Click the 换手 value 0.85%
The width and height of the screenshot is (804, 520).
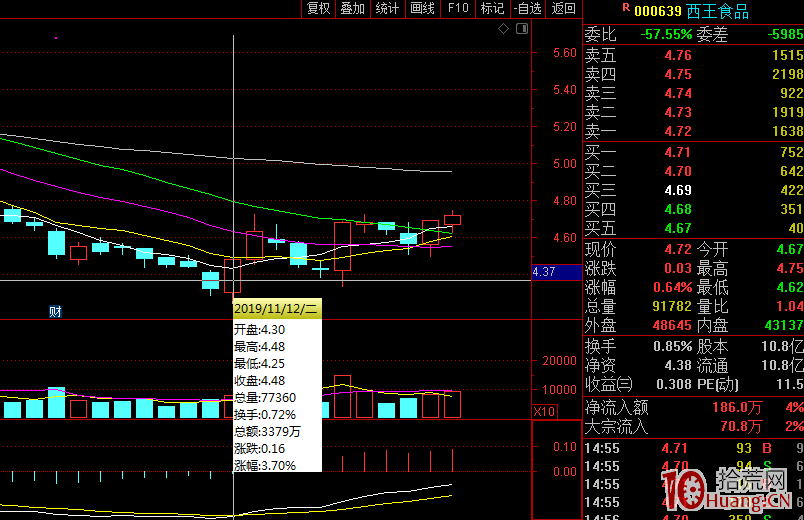(673, 346)
